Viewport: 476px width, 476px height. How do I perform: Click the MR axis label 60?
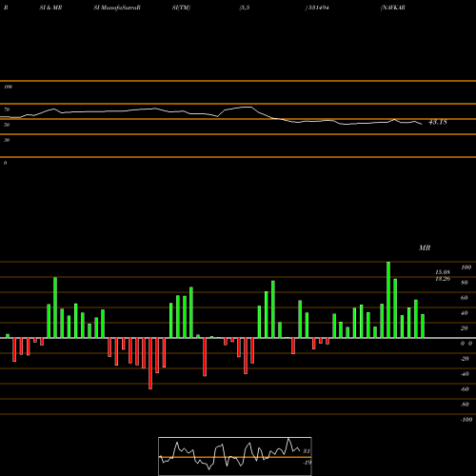(465, 298)
